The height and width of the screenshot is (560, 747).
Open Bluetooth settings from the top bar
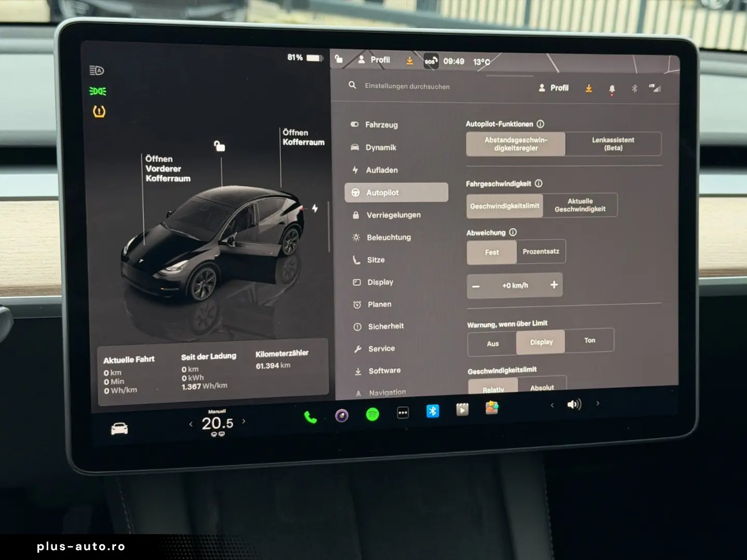pos(634,89)
